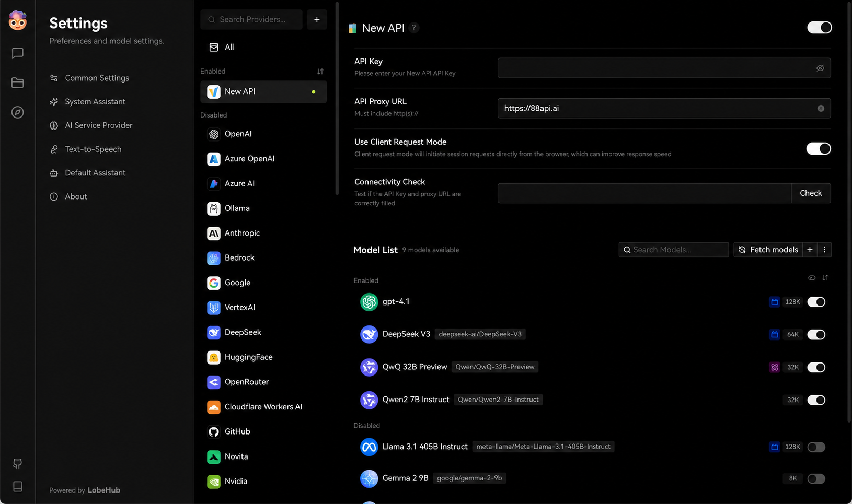Select the Cloudflare Workers AI provider

coord(263,407)
